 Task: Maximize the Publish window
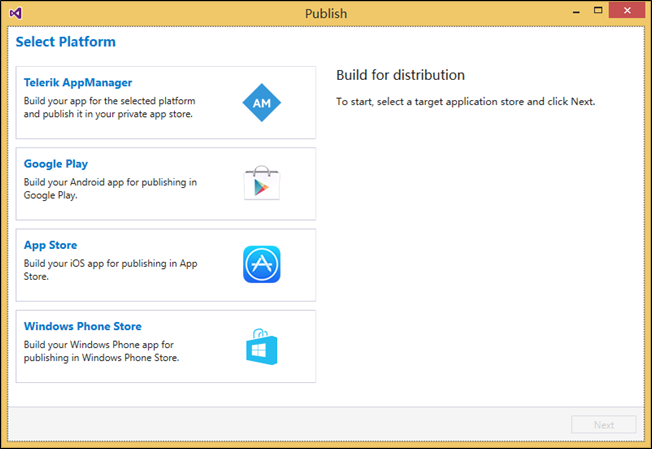coord(598,10)
